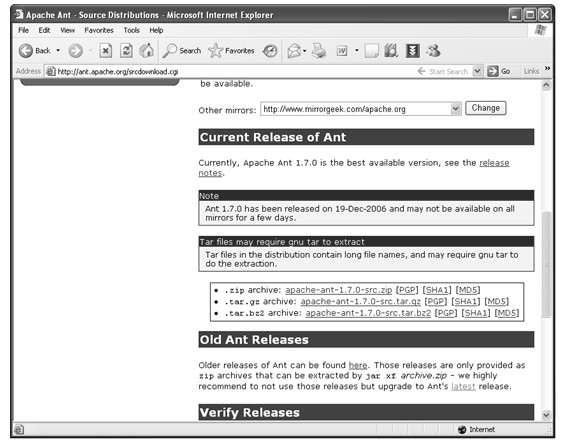Click the page icon in the address bar

pyautogui.click(x=51, y=71)
